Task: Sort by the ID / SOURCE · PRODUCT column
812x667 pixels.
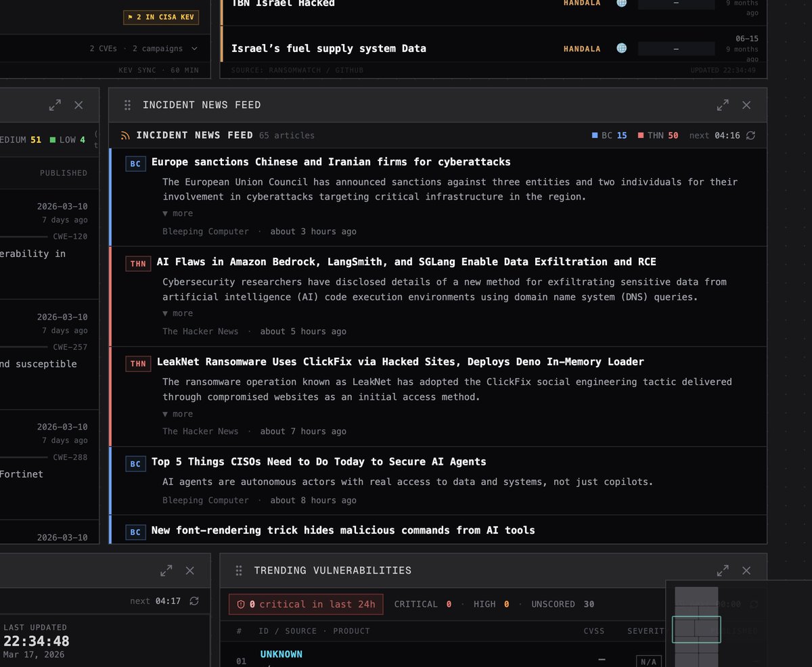Action: pyautogui.click(x=314, y=631)
